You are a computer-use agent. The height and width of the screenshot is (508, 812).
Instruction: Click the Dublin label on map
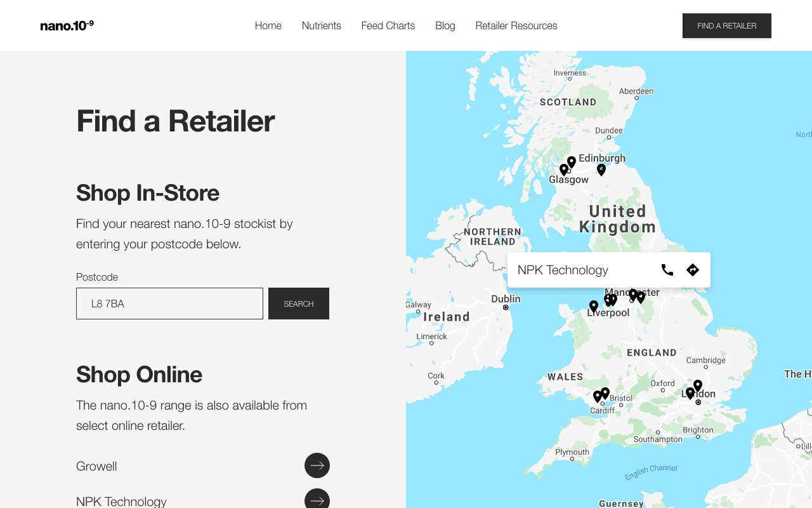pyautogui.click(x=506, y=298)
